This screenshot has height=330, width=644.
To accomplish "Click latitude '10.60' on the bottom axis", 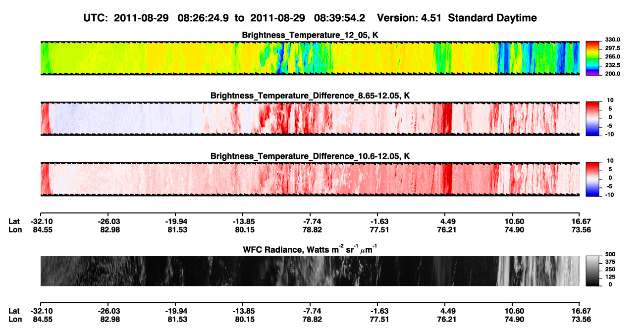I will click(514, 311).
